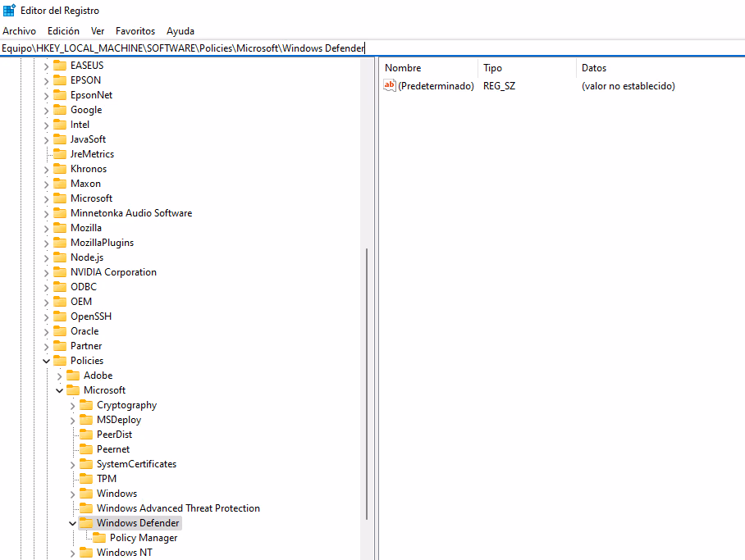Click the JreMetrics folder icon

click(60, 154)
